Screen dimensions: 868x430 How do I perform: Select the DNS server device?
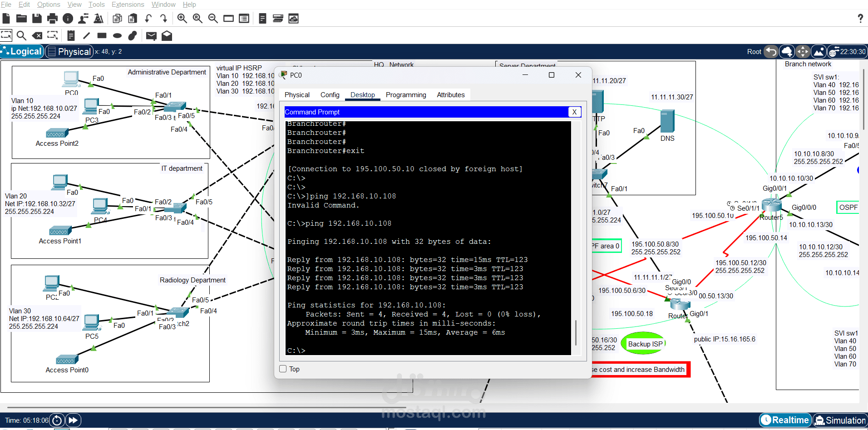667,121
